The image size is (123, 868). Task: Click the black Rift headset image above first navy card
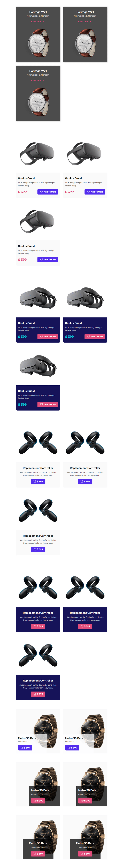(38, 298)
